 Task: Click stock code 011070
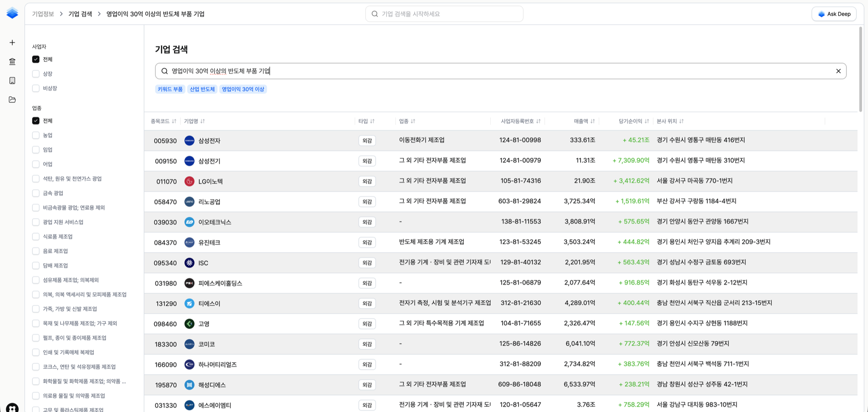pyautogui.click(x=167, y=182)
